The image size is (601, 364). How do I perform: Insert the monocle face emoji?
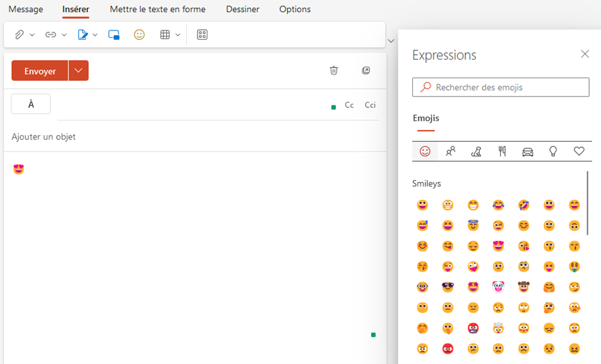(x=523, y=267)
